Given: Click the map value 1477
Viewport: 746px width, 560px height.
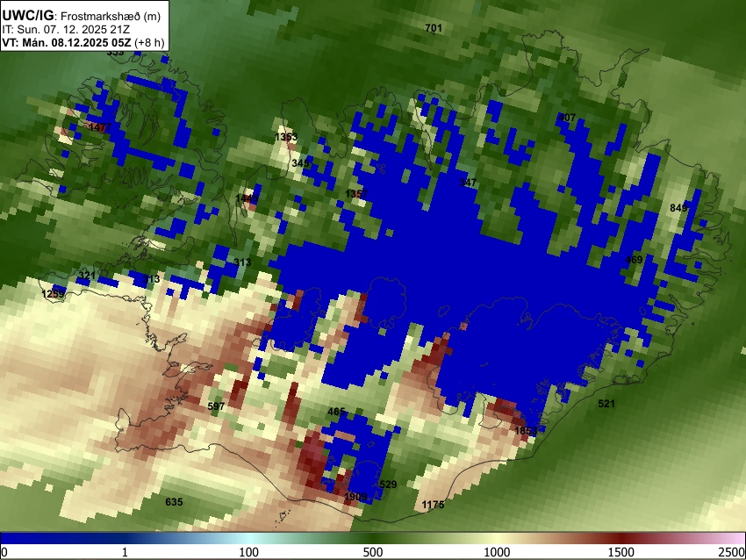Looking at the screenshot, I should pyautogui.click(x=100, y=127).
